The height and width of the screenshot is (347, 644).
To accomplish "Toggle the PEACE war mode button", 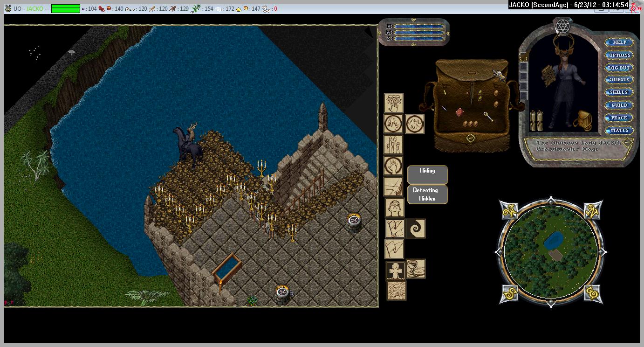I will tap(619, 118).
